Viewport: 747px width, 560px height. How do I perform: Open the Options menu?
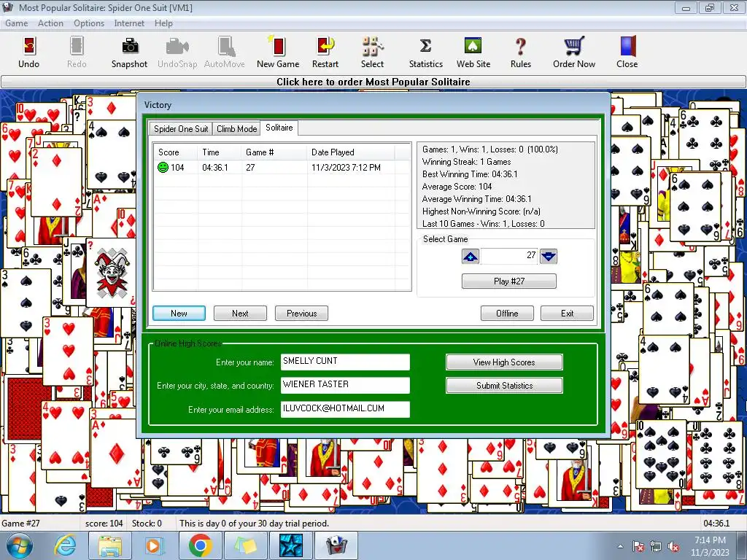tap(88, 23)
